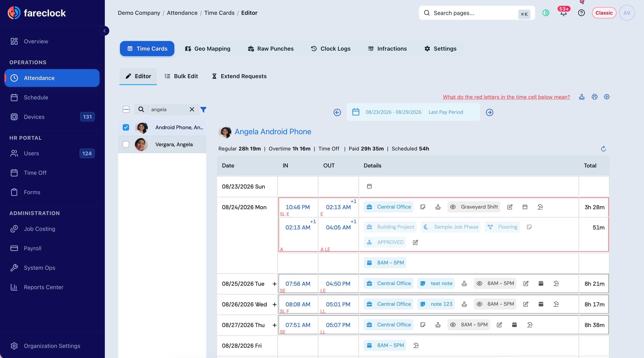This screenshot has width=644, height=358.
Task: Toggle the select-all employees checkbox
Action: click(x=126, y=109)
